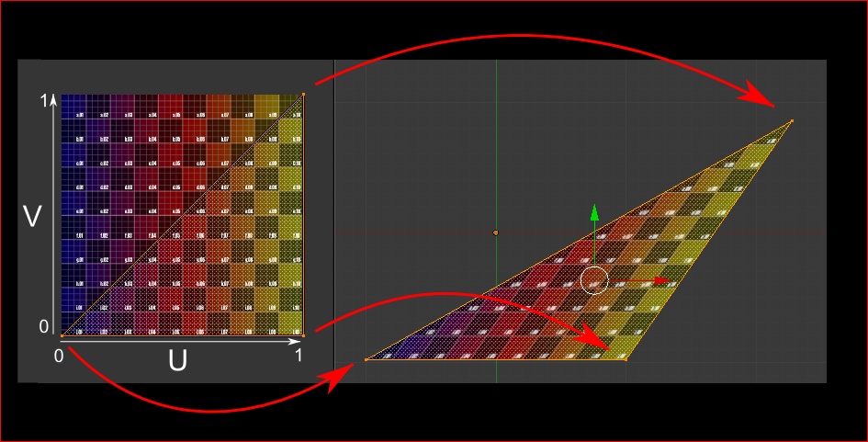
Task: Select the orange object origin dot
Action: pyautogui.click(x=495, y=233)
